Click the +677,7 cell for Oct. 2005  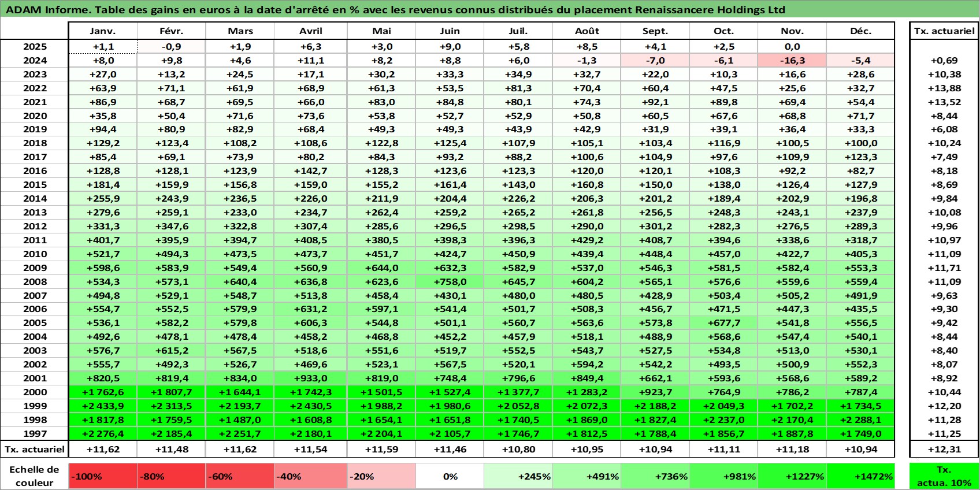coord(723,322)
